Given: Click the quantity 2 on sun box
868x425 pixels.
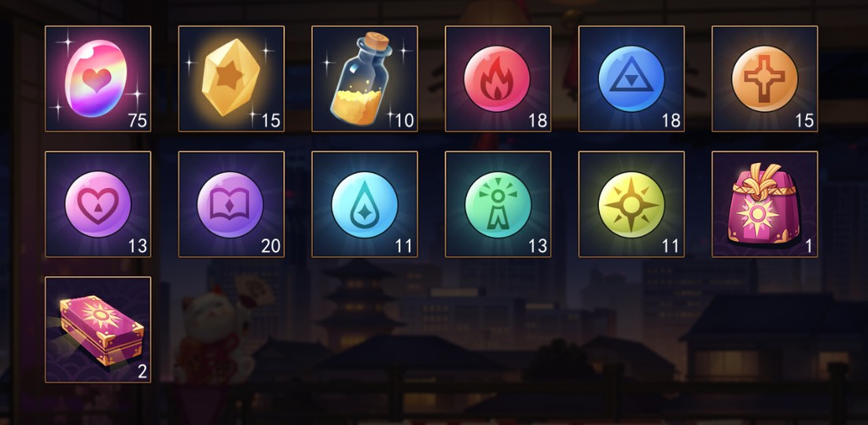Looking at the screenshot, I should pyautogui.click(x=142, y=371).
